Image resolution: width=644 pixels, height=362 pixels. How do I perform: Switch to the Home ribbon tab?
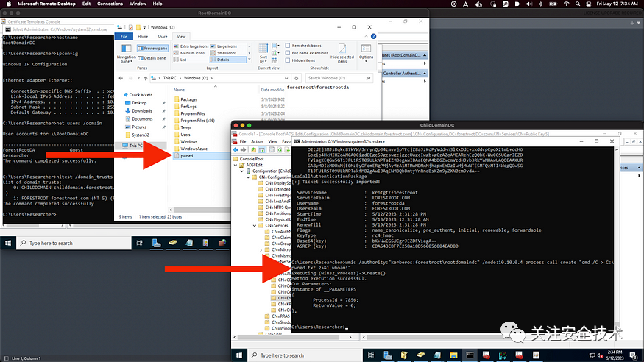(x=143, y=37)
